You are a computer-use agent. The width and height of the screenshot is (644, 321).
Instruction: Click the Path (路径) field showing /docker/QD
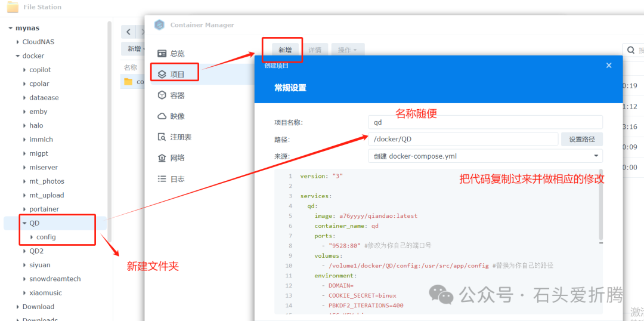tap(463, 140)
